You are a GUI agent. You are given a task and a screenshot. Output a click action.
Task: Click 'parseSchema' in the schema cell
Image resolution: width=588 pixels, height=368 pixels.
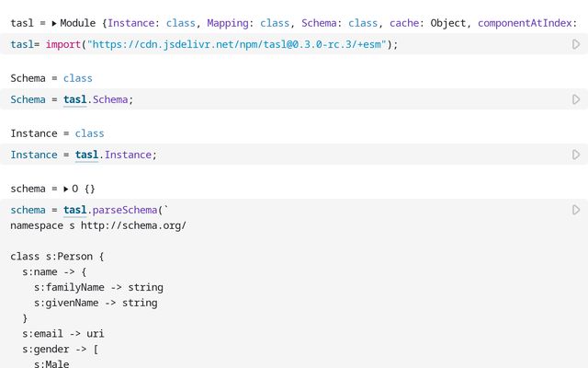coord(125,210)
